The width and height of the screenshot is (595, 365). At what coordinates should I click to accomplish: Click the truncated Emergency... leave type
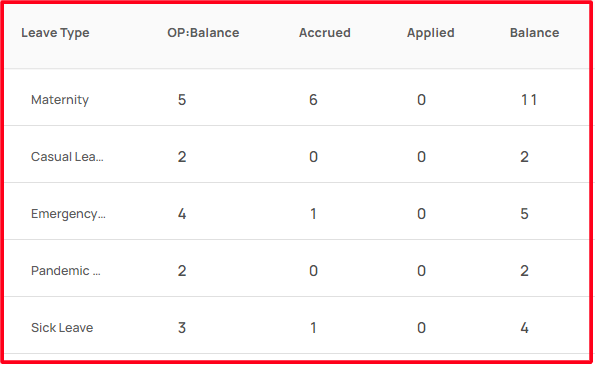pyautogui.click(x=68, y=214)
